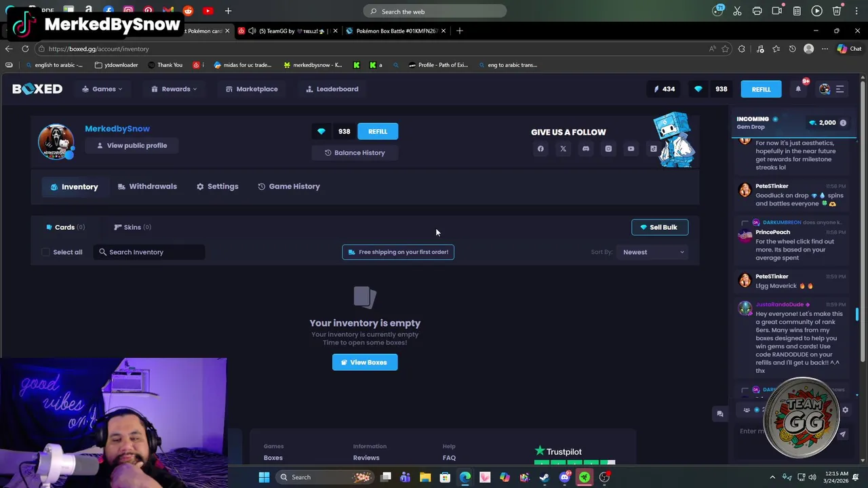Send the chat message arrow

[843, 434]
